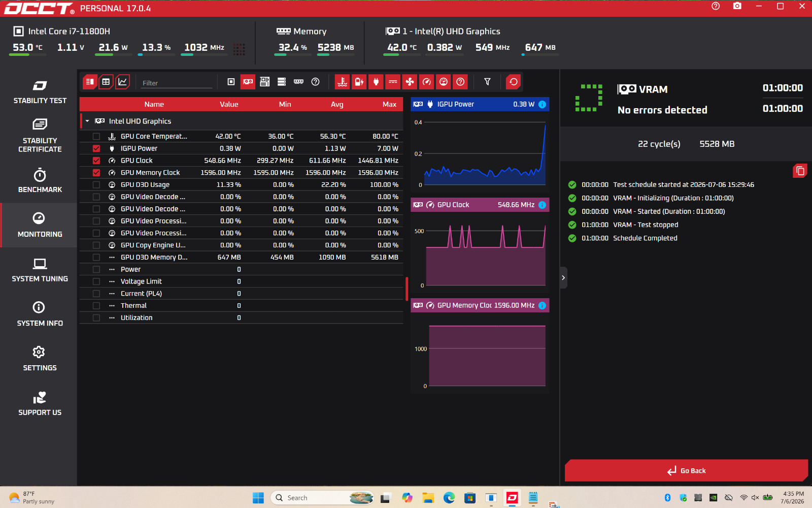Go to the Benchmark section
The image size is (812, 508).
click(x=40, y=180)
